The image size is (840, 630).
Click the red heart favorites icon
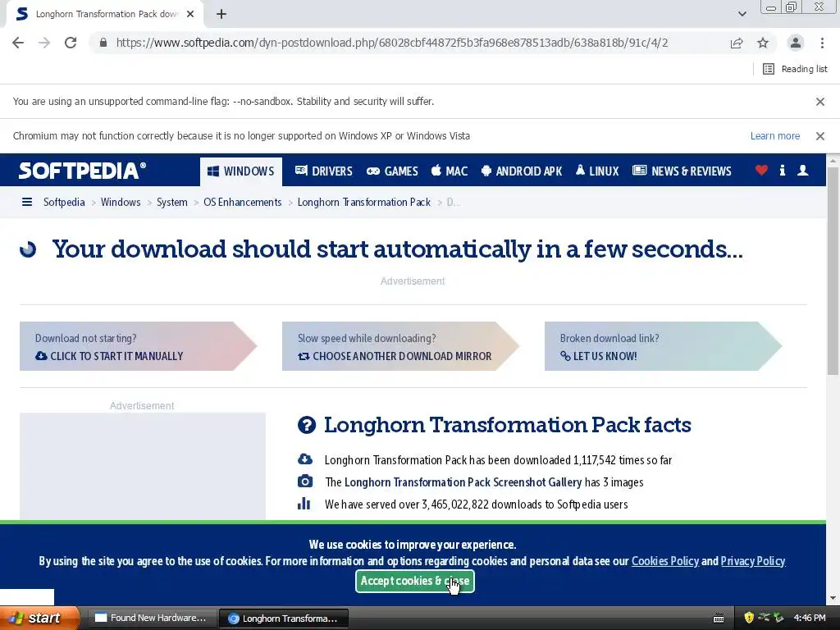pyautogui.click(x=761, y=171)
